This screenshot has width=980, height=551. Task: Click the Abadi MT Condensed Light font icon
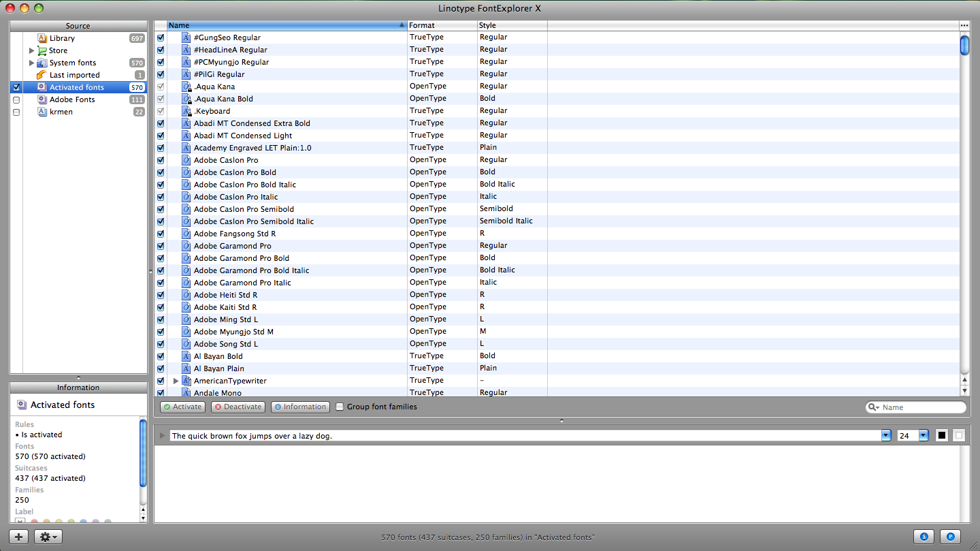tap(186, 136)
